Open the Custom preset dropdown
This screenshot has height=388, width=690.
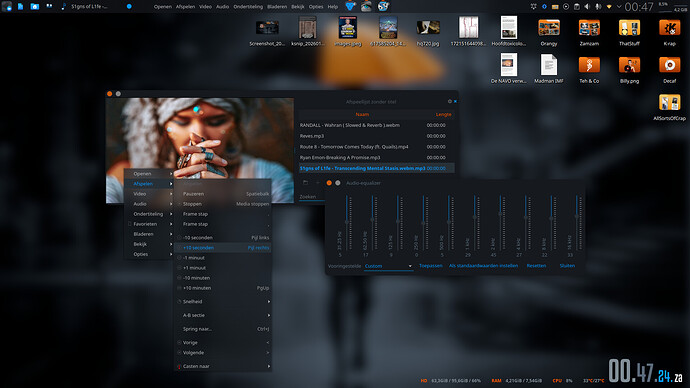(389, 266)
